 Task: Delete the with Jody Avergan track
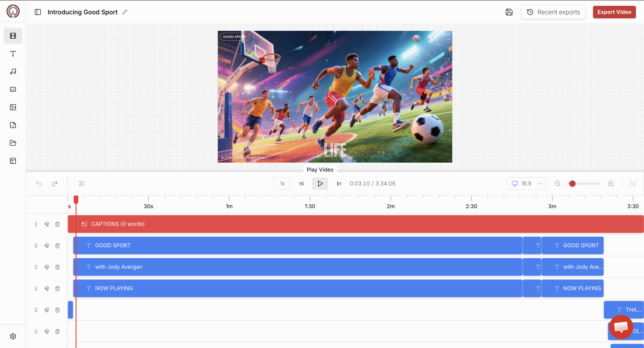57,267
